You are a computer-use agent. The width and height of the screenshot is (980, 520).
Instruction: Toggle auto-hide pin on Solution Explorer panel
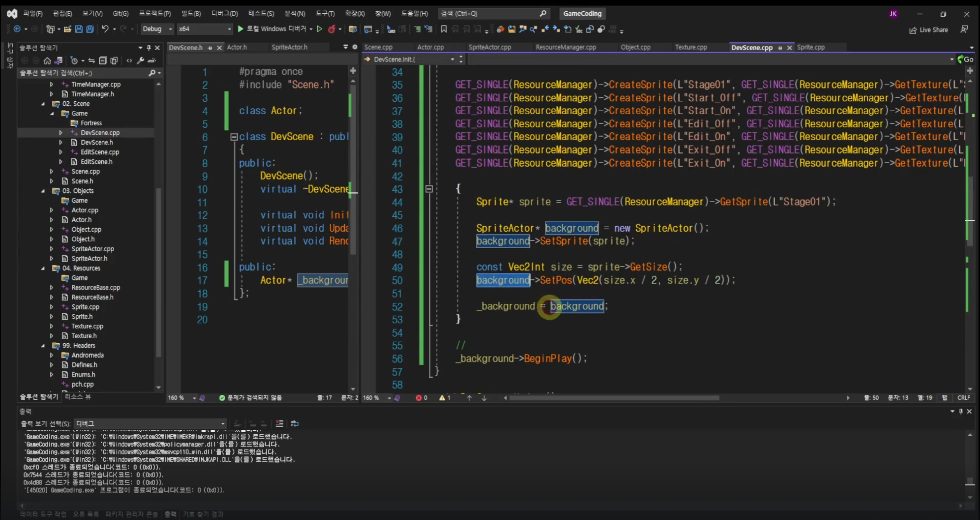[149, 48]
